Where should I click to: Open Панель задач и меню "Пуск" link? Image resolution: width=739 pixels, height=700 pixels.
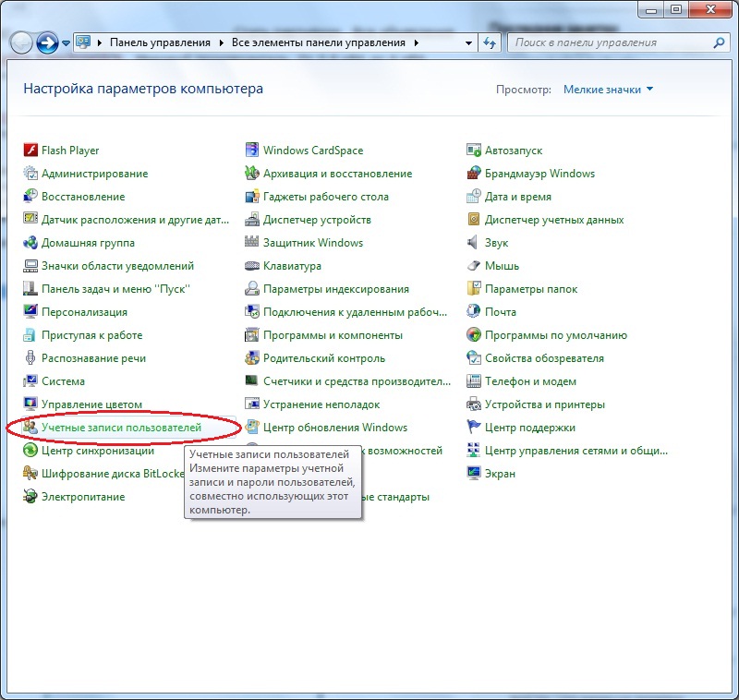click(x=116, y=289)
